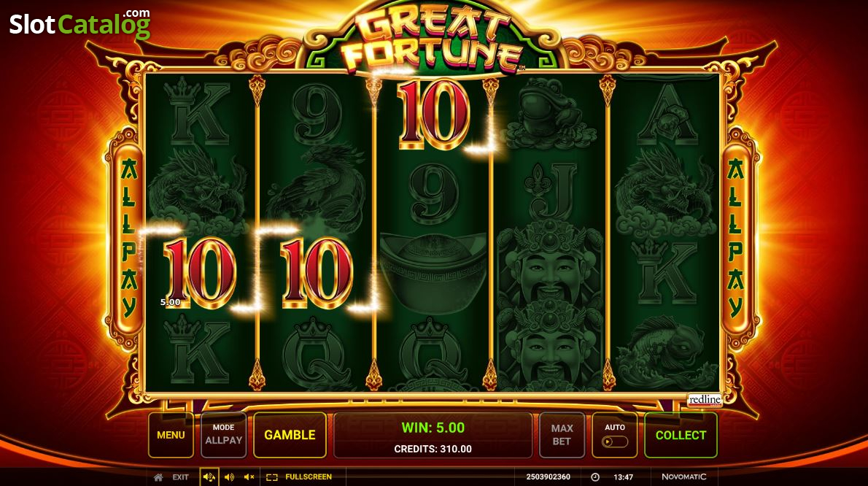Click the SlotCatalog logo
This screenshot has height=486, width=868.
pyautogui.click(x=80, y=24)
